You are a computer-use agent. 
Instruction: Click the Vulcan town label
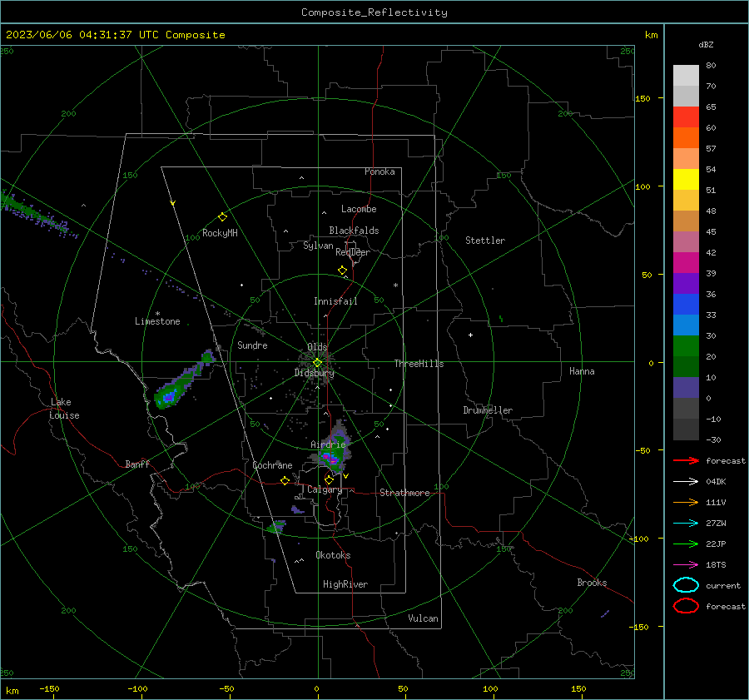pos(423,618)
